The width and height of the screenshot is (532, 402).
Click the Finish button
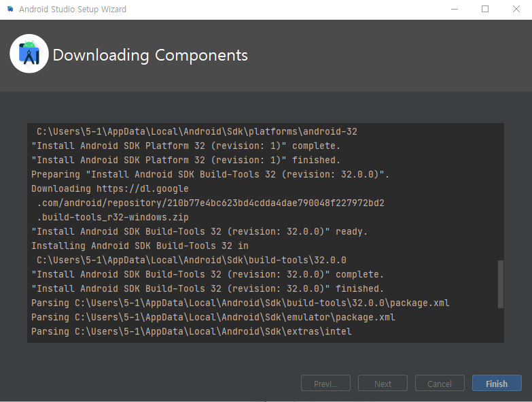[x=497, y=384]
